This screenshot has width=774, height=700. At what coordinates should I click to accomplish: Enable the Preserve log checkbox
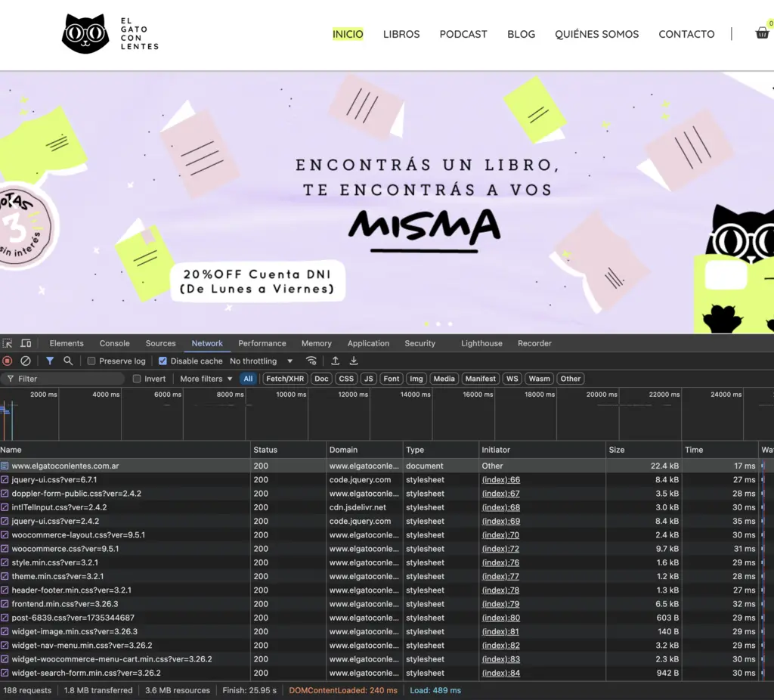(91, 361)
